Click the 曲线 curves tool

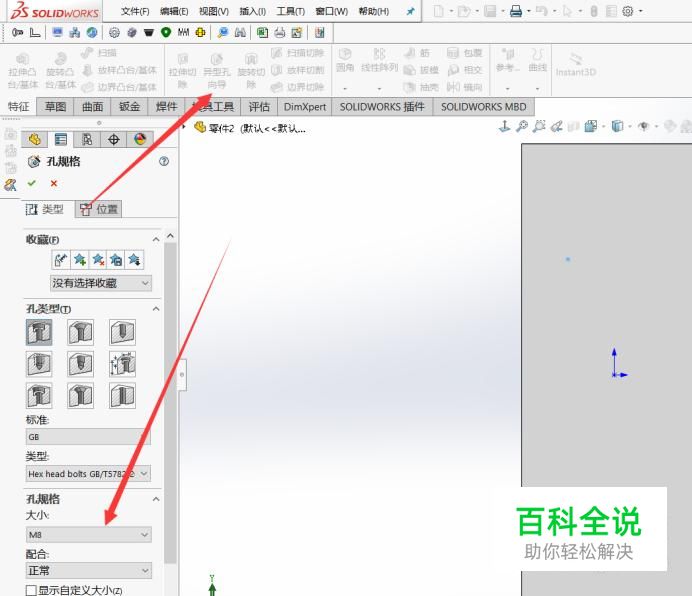[x=537, y=61]
